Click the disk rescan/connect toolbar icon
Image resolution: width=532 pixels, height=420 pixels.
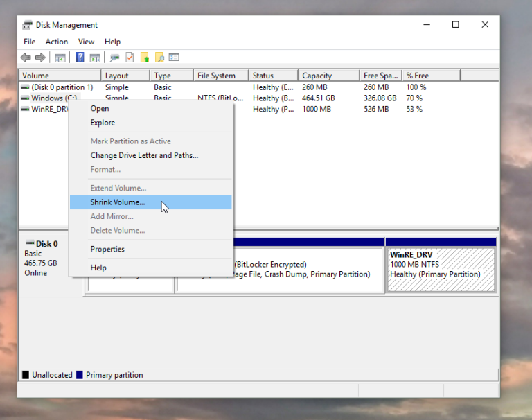[x=114, y=58]
